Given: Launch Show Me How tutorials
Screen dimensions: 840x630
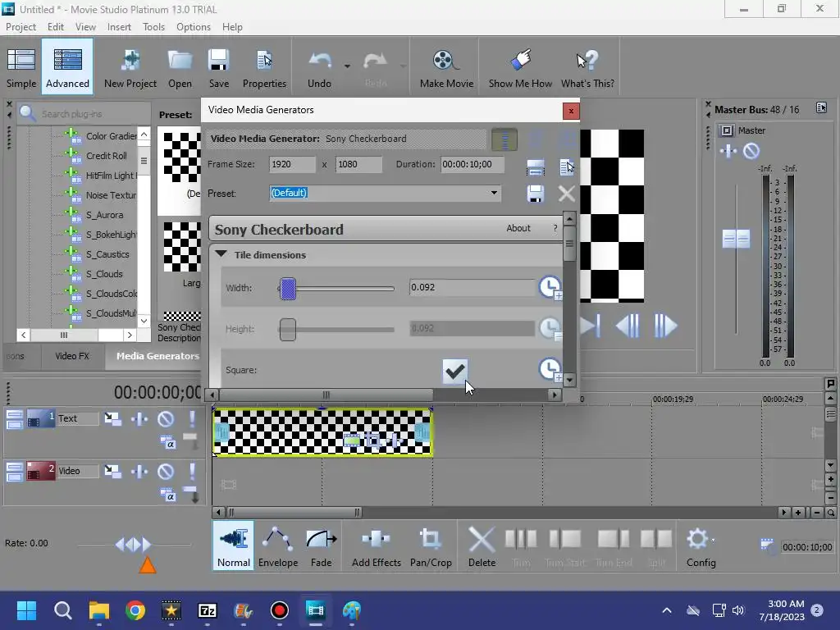Looking at the screenshot, I should tap(520, 66).
